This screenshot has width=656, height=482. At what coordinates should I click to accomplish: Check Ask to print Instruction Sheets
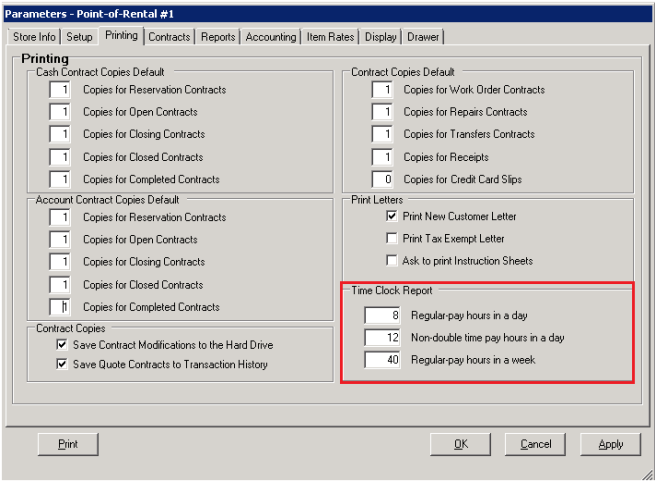tap(392, 261)
